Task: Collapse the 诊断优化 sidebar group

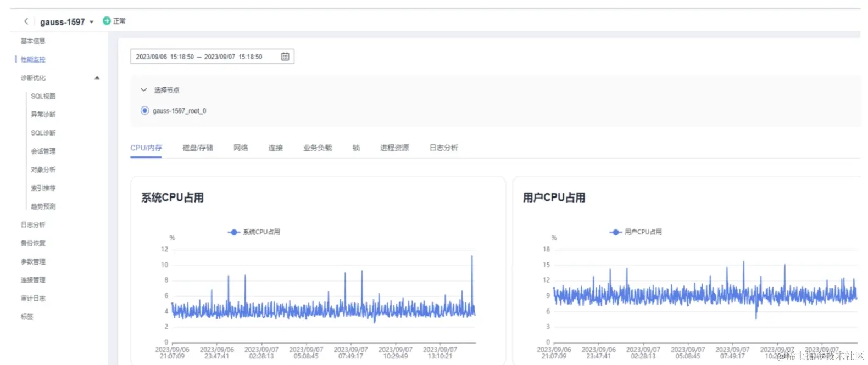Action: (97, 78)
